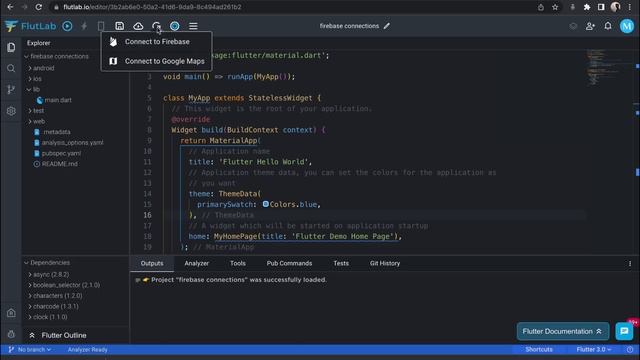Open the output panel three-dot menu
Screen dimensions: 640x360
[630, 264]
